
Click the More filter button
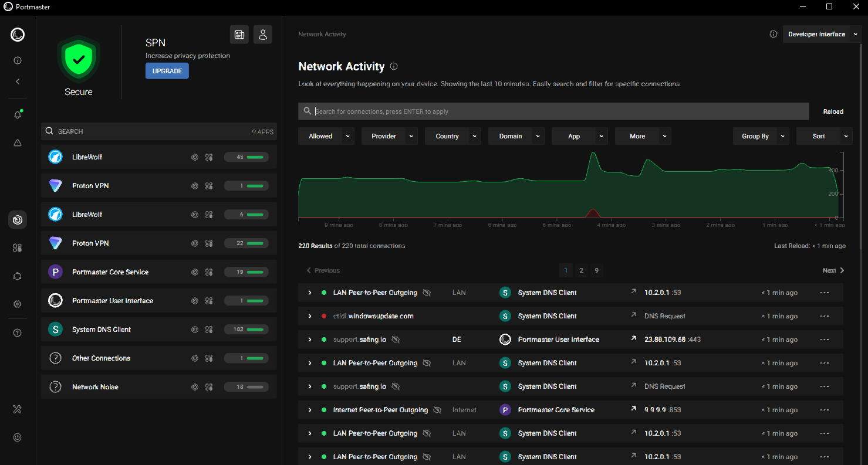[x=637, y=136]
